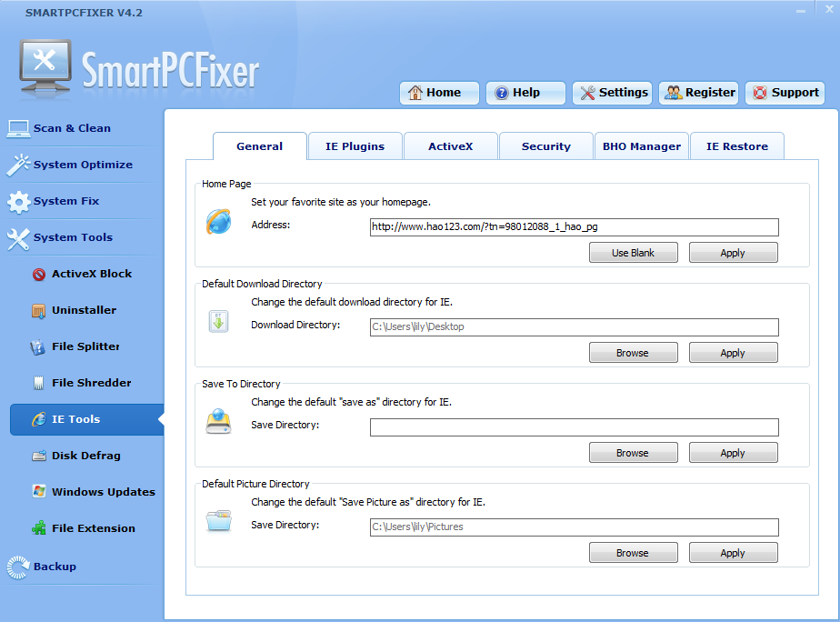
Task: Select the File Extension puzzle icon
Action: coord(38,528)
